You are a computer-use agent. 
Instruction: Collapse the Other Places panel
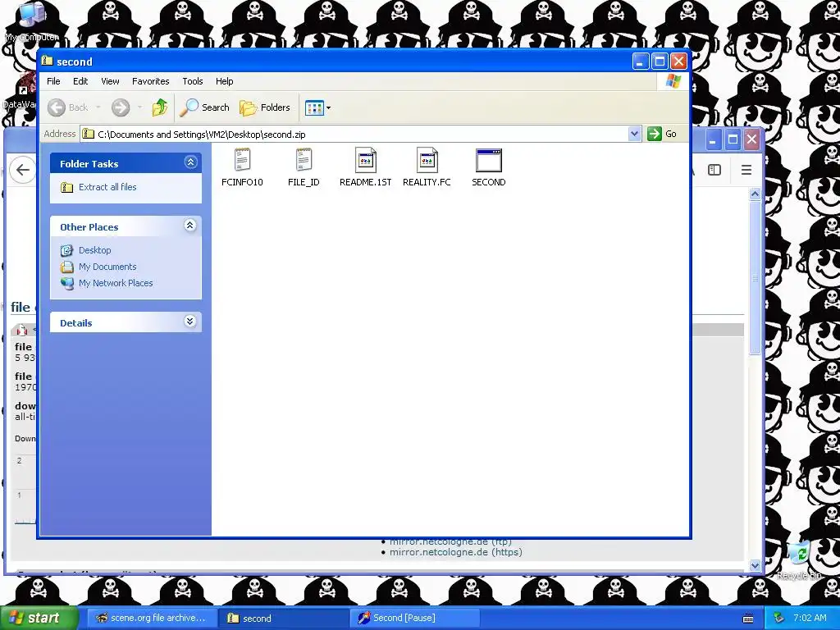click(x=190, y=226)
